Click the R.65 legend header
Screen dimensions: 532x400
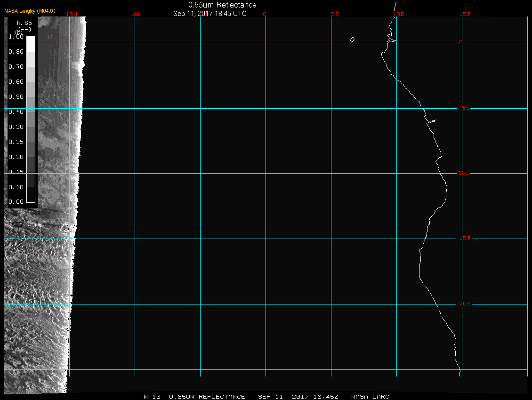click(24, 23)
